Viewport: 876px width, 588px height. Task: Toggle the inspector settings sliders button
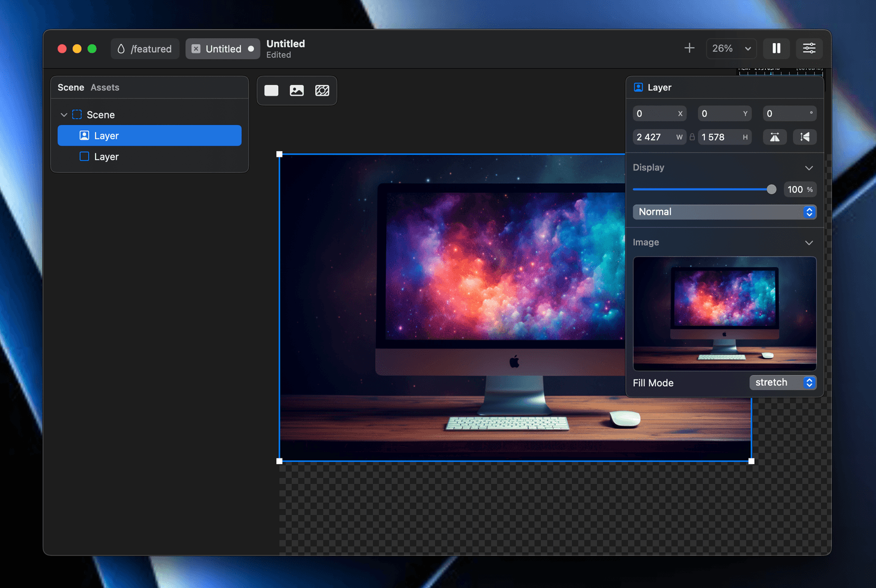809,48
